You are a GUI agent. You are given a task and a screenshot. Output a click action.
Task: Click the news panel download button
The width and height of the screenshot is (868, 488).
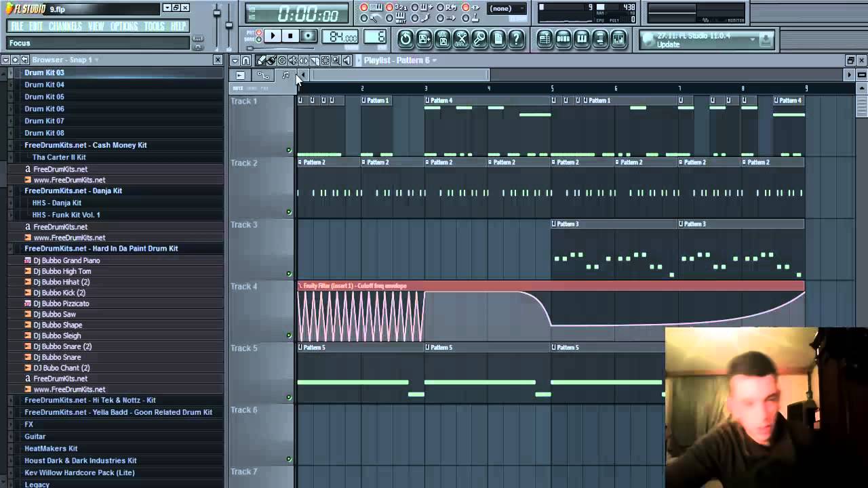[x=766, y=40]
